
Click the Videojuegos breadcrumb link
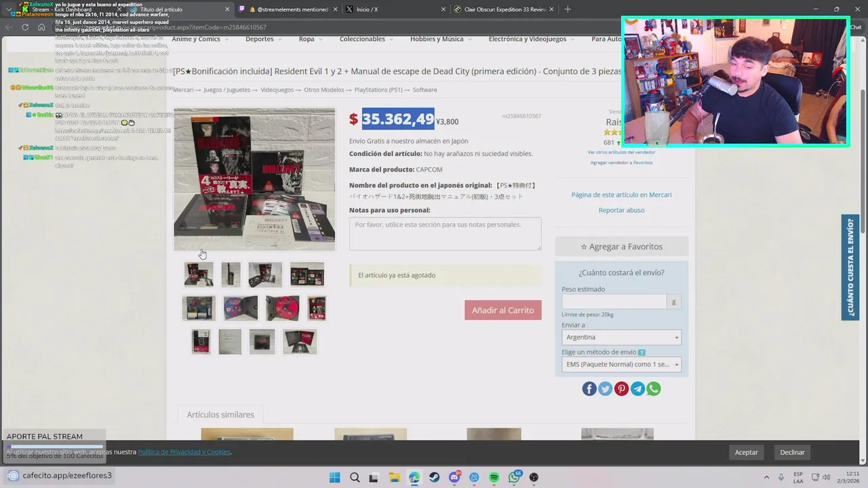coord(277,89)
